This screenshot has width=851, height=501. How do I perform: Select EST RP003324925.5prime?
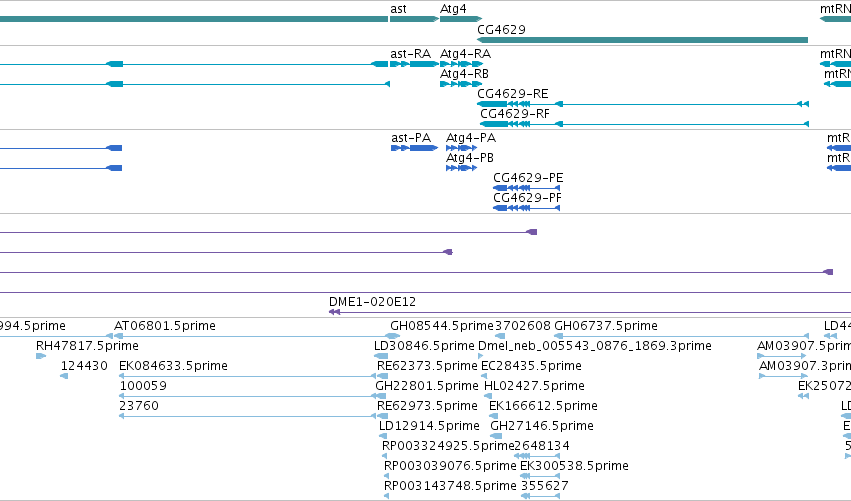[448, 446]
